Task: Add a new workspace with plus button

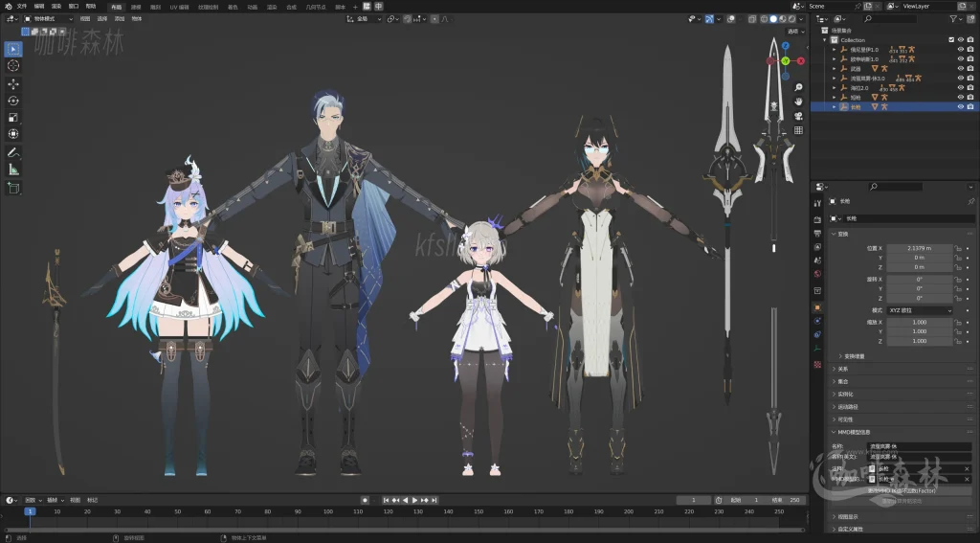Action: pos(355,7)
